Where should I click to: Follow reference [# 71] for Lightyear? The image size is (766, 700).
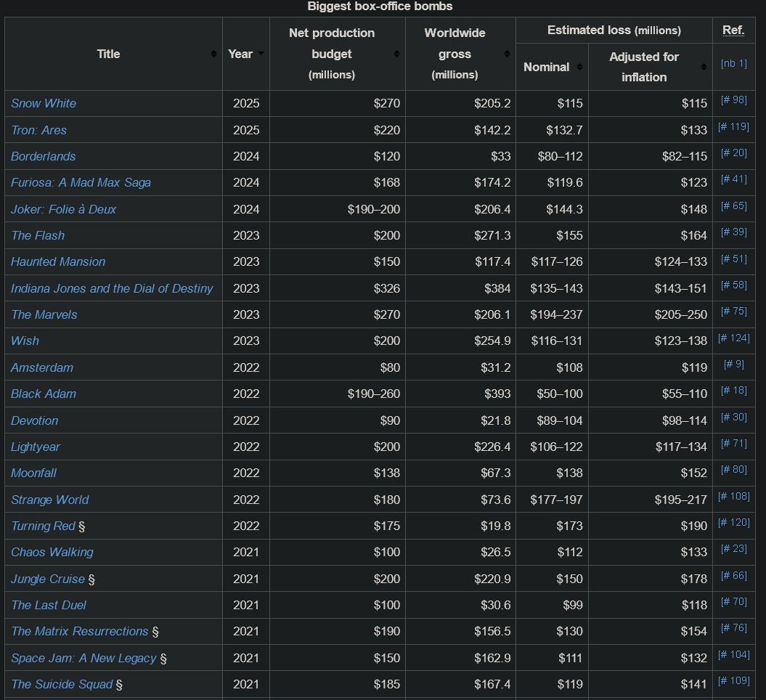pos(734,444)
